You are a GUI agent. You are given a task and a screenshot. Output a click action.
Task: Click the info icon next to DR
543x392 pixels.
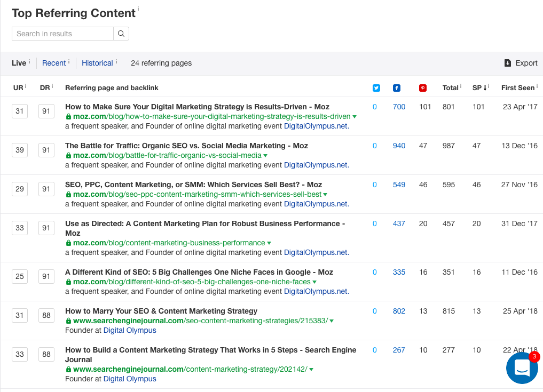(52, 86)
